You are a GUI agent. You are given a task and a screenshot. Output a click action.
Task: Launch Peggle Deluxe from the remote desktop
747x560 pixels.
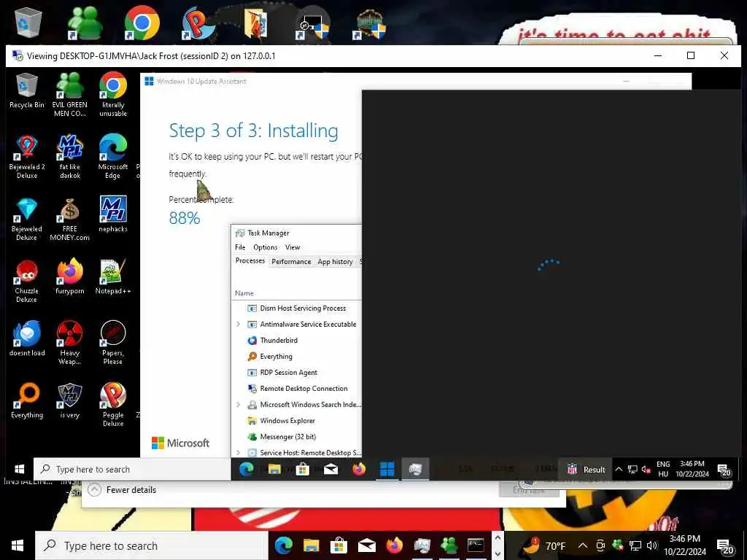pos(113,405)
